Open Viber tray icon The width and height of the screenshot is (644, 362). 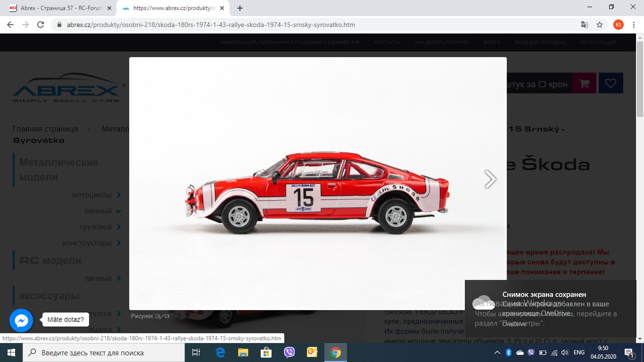click(x=531, y=352)
